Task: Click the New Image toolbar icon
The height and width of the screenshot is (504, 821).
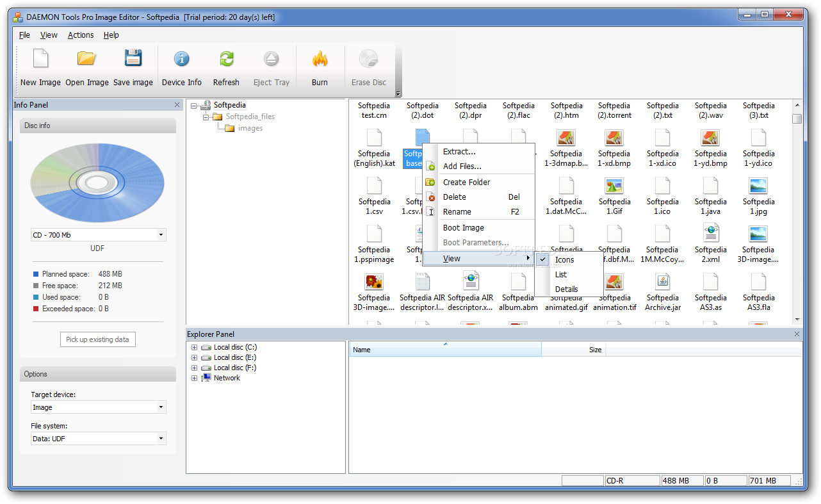Action: [x=40, y=59]
